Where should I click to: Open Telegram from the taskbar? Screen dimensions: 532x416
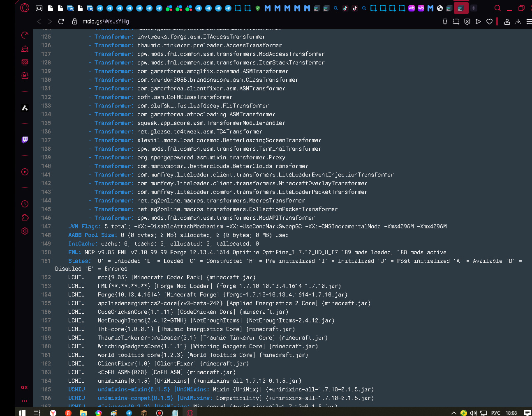[129, 413]
